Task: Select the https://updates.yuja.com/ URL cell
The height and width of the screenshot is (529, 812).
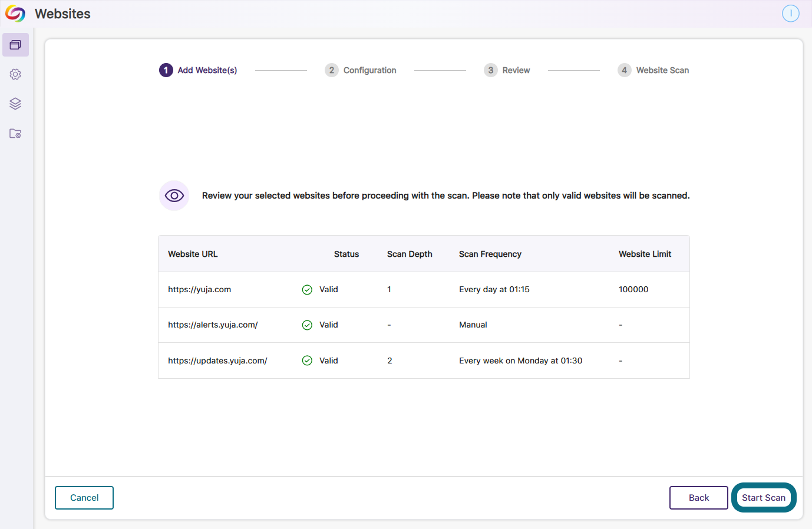Action: tap(217, 361)
